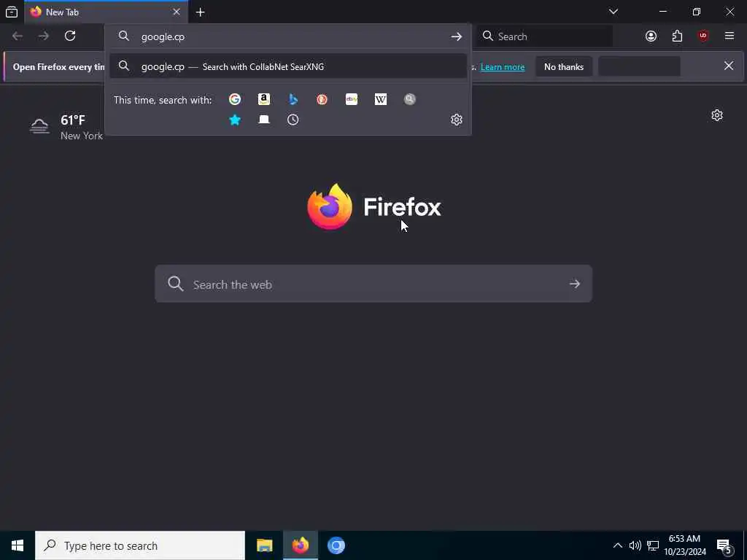Image resolution: width=747 pixels, height=560 pixels.
Task: Go back to previous page
Action: (18, 36)
